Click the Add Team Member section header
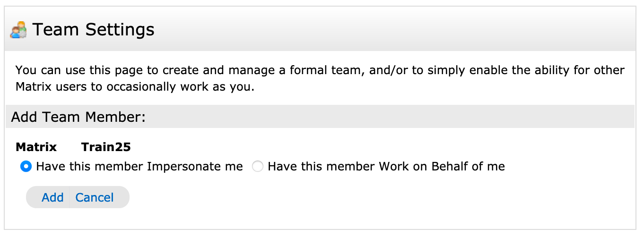This screenshot has height=237, width=644. click(x=78, y=117)
